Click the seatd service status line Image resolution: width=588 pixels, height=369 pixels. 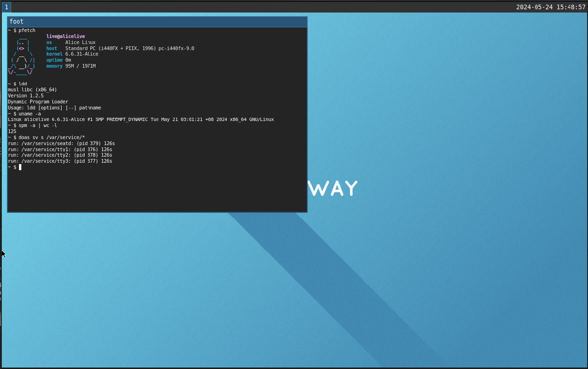[x=61, y=143]
